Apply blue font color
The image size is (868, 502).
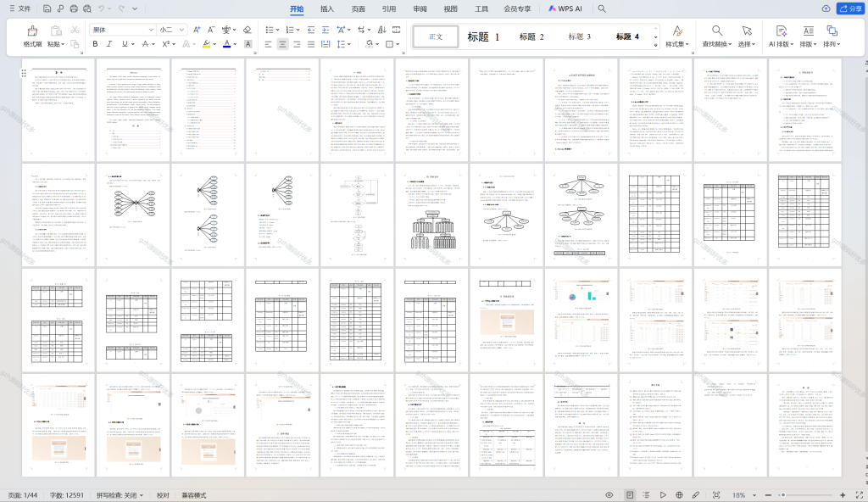coord(226,44)
